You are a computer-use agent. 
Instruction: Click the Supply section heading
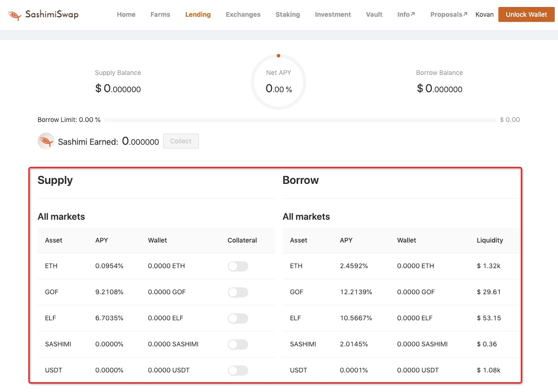pos(55,180)
